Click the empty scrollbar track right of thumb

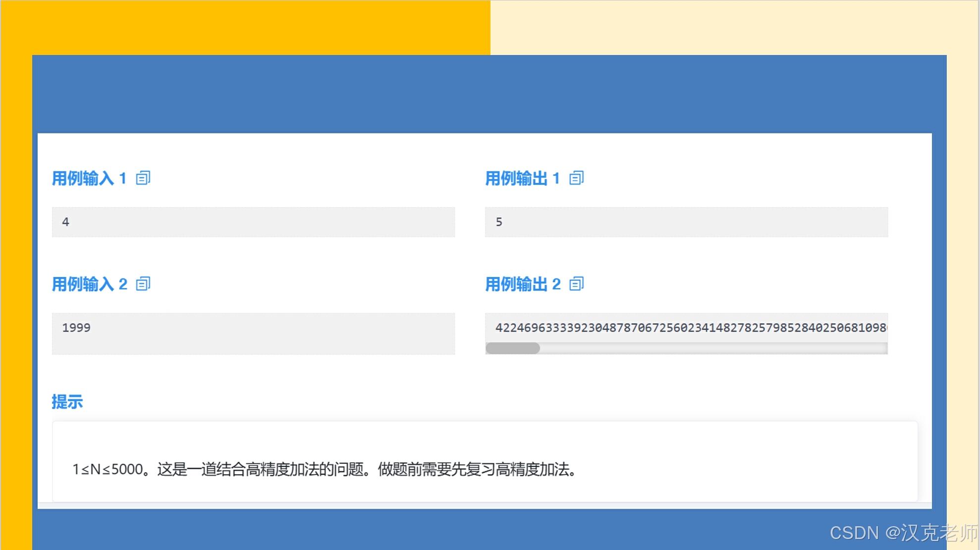tap(713, 348)
